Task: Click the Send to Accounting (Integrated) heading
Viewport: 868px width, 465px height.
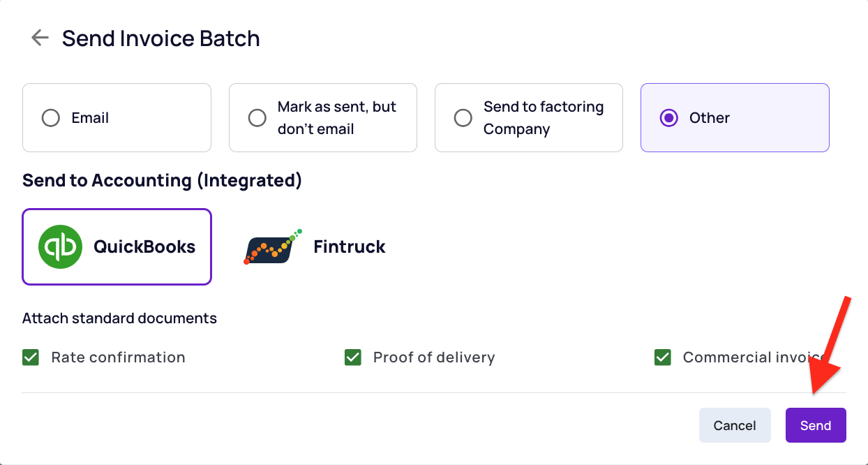Action: click(x=162, y=181)
